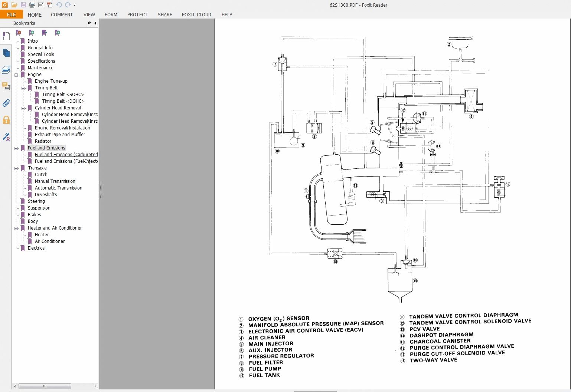Open the Fuel and Emissions (Carbureted) bookmark
Screen dimensions: 571x392
pos(66,155)
